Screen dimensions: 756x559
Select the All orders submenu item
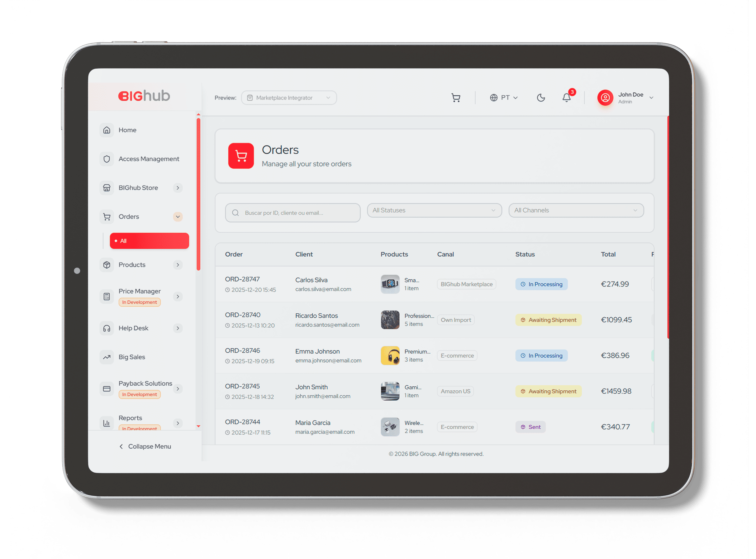[x=149, y=241]
